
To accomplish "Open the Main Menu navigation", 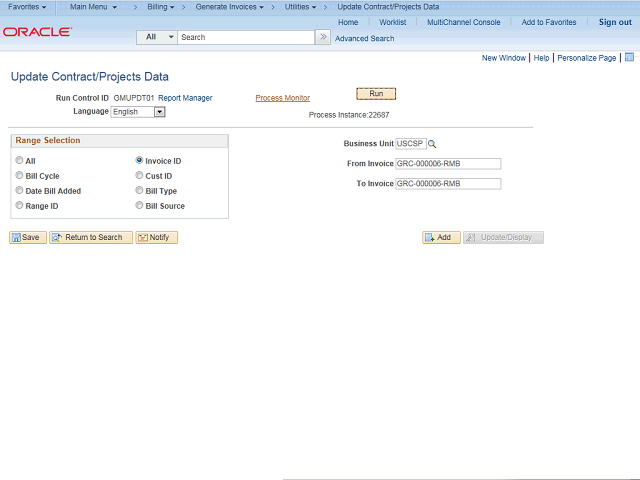I will coord(93,7).
